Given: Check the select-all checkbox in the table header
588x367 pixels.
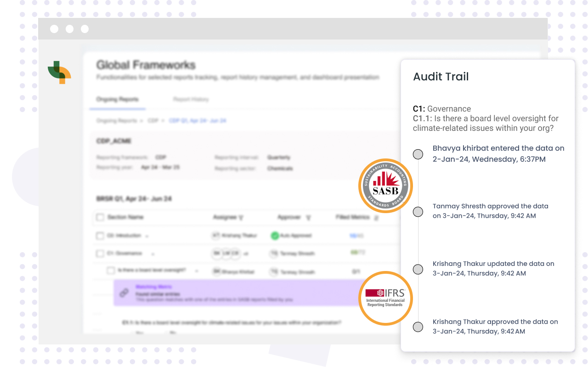Looking at the screenshot, I should 100,217.
